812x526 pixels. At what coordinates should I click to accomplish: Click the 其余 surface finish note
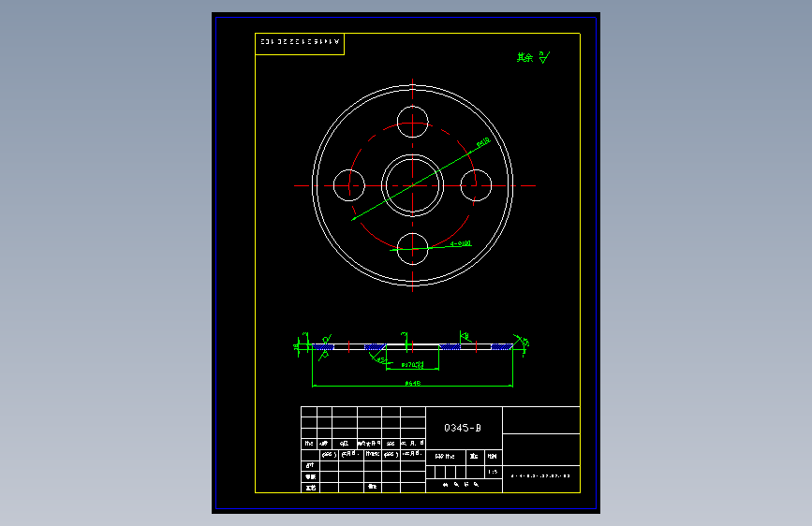tap(533, 57)
